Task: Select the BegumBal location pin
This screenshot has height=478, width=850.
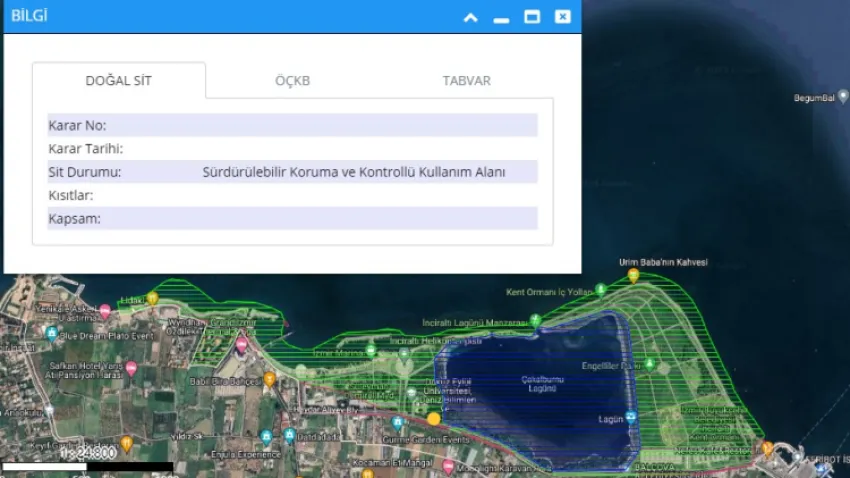Action: 841,98
